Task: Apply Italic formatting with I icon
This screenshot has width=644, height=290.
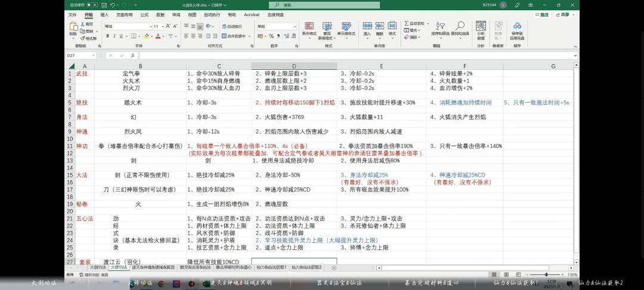Action: point(114,36)
